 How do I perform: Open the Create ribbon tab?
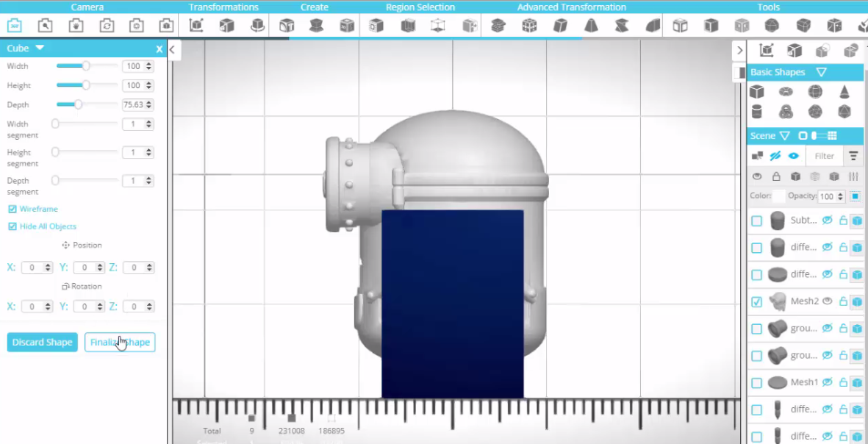point(315,7)
